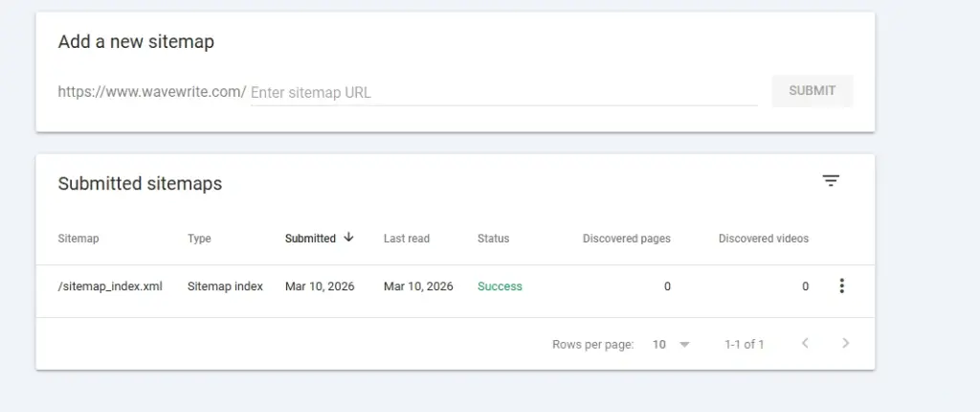This screenshot has height=412, width=980.
Task: Go to the previous page of sitemaps
Action: pos(805,344)
